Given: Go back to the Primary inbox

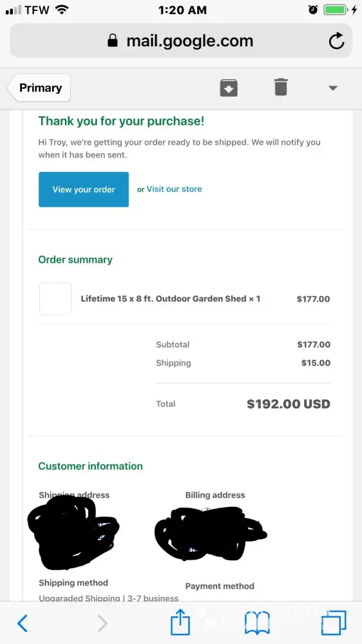Looking at the screenshot, I should 39,88.
